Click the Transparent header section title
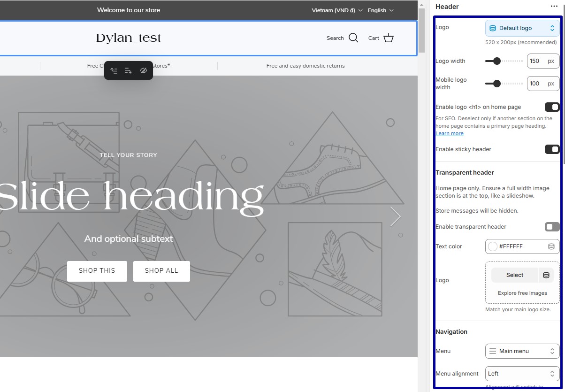565x392 pixels. pos(465,172)
